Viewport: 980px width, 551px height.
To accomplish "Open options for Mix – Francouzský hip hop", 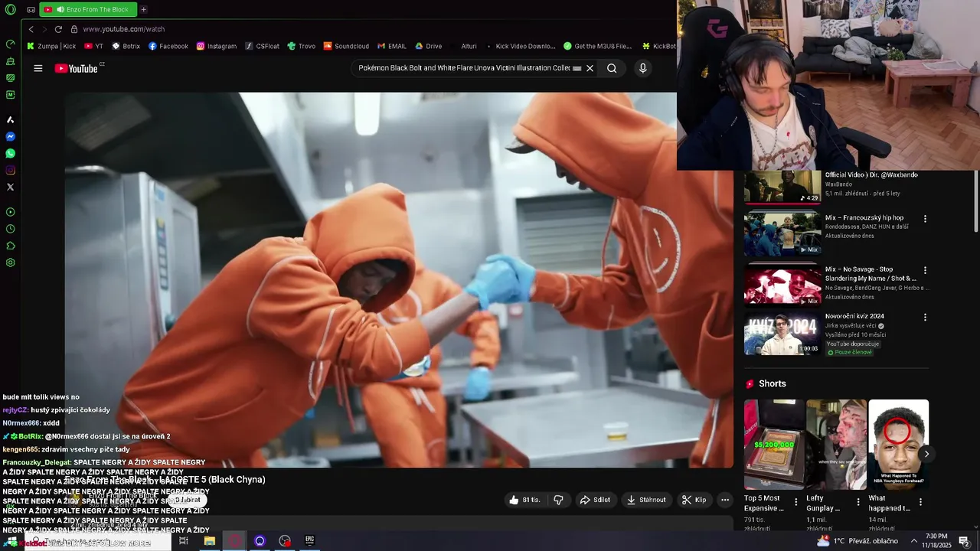I will pos(925,219).
